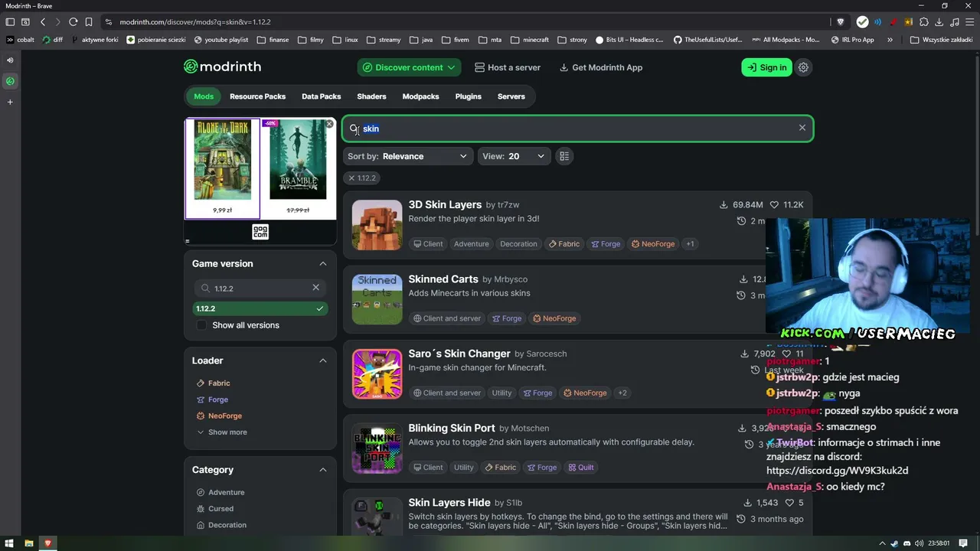Focus the main mod search field
Image resolution: width=980 pixels, height=551 pixels.
(x=578, y=129)
